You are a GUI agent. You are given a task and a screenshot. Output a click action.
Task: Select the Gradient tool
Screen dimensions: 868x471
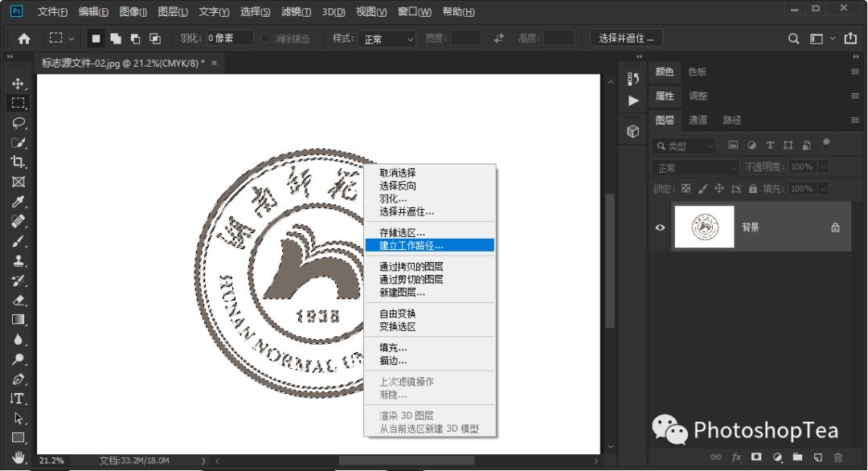click(x=18, y=320)
